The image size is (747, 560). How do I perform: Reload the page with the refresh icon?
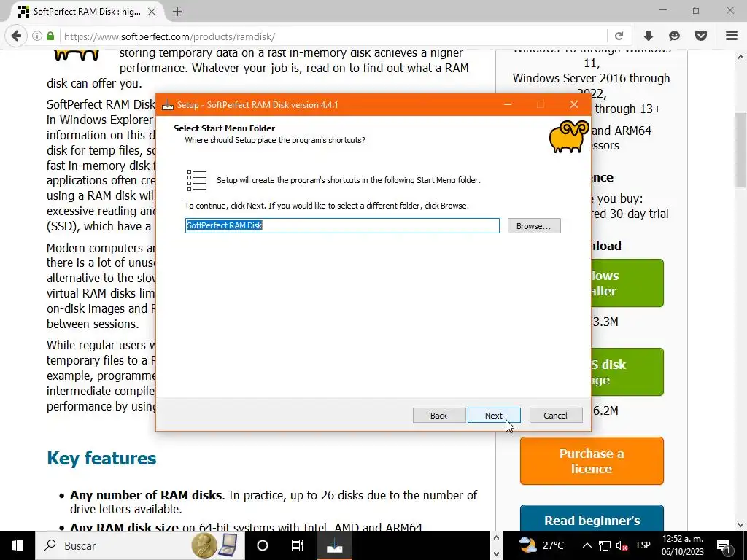[x=619, y=36]
